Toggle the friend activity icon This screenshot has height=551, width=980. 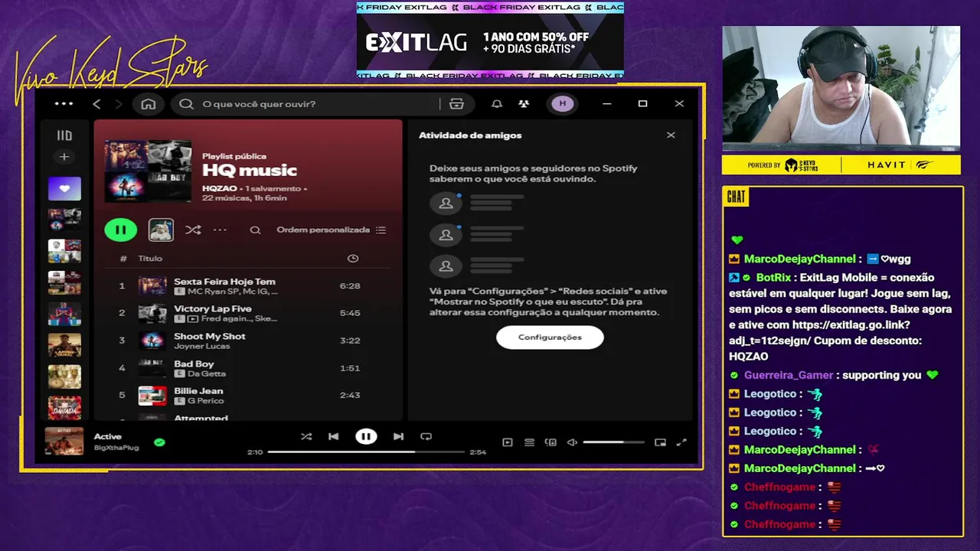tap(524, 104)
